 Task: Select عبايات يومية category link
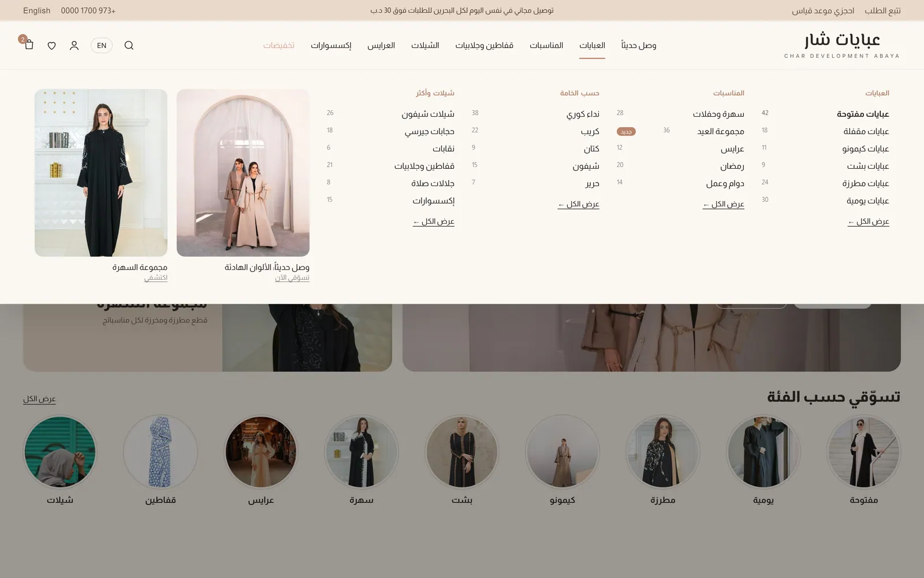(867, 201)
